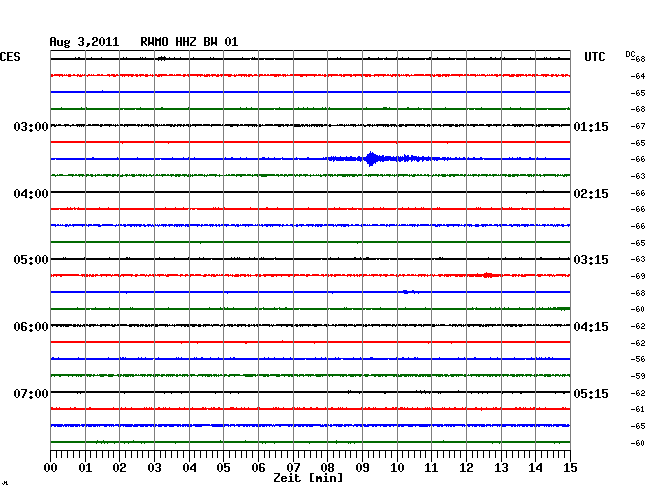Select the 04:00 local time label
The width and height of the screenshot is (650, 494).
[31, 194]
